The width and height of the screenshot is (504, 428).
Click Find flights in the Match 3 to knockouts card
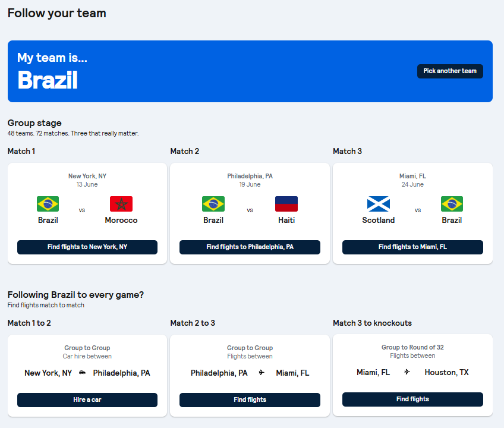click(x=412, y=399)
